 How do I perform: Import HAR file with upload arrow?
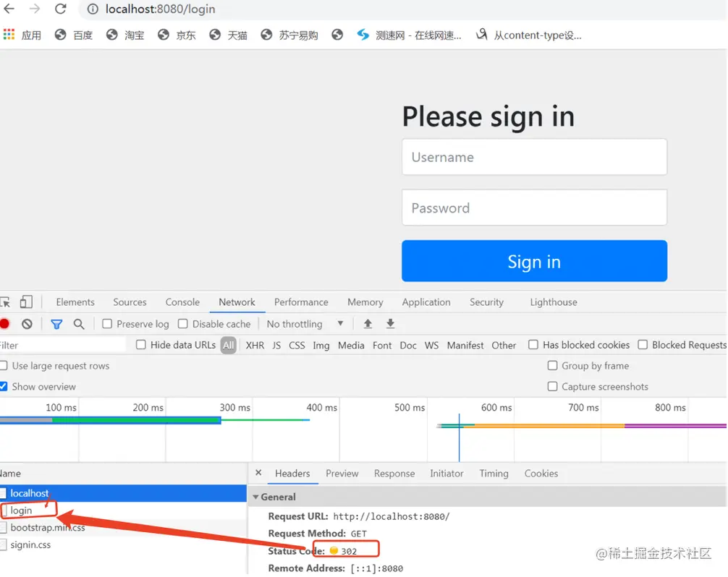(x=368, y=324)
